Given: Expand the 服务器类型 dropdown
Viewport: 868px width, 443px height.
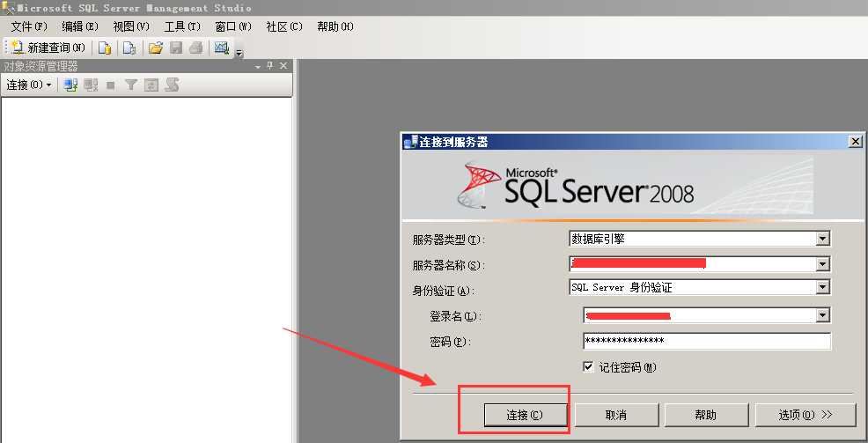Looking at the screenshot, I should tap(822, 240).
